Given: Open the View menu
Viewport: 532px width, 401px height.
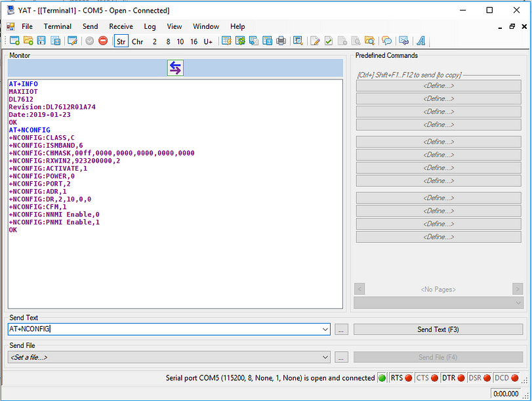Looking at the screenshot, I should (x=174, y=26).
